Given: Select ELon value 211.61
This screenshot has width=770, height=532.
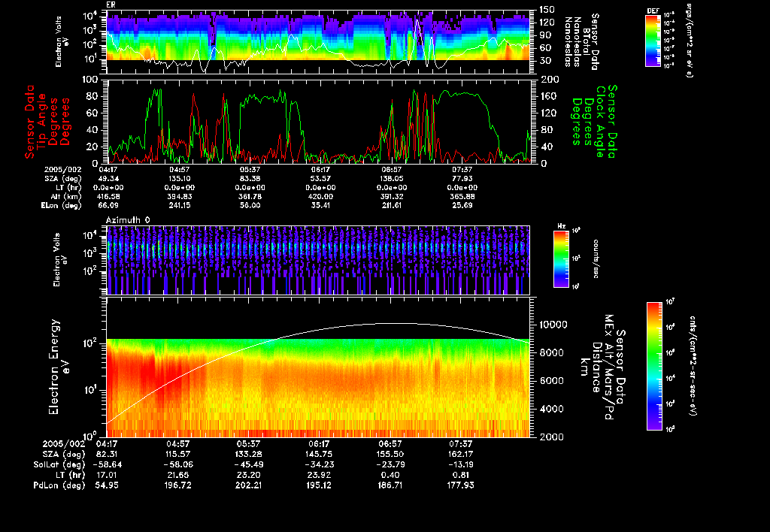Looking at the screenshot, I should click(391, 205).
